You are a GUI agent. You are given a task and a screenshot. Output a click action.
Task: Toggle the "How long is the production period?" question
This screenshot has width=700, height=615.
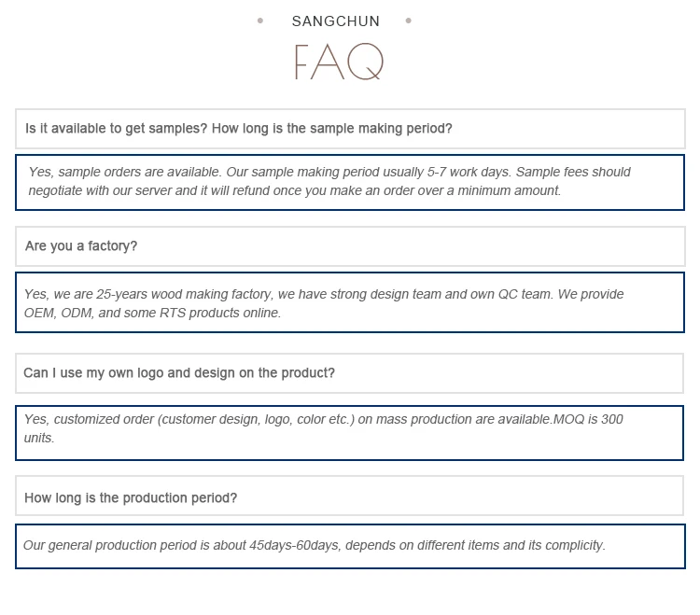tap(131, 498)
